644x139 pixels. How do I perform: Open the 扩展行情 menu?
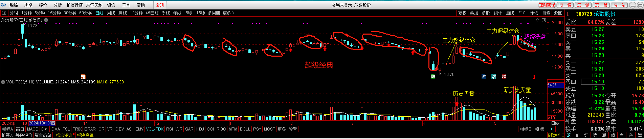tap(75, 5)
